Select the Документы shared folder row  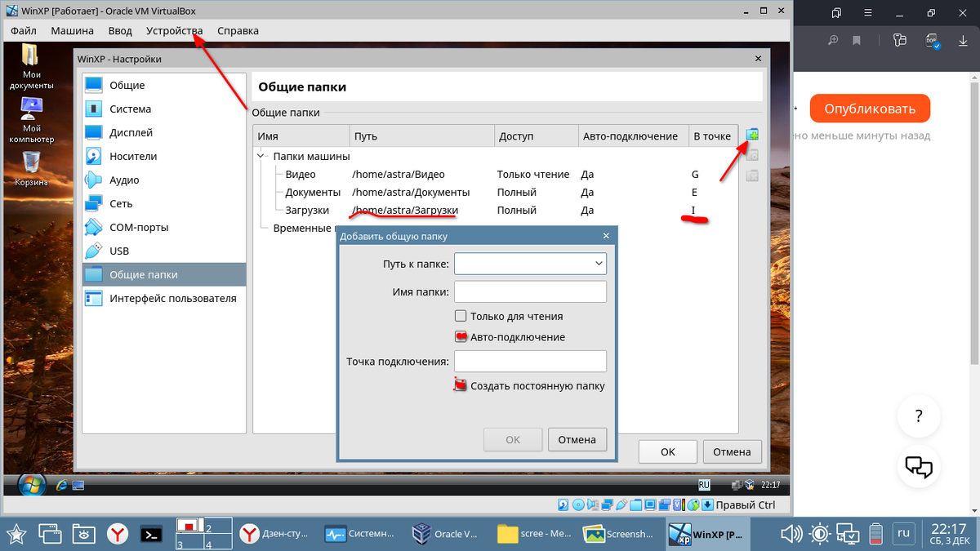click(496, 192)
